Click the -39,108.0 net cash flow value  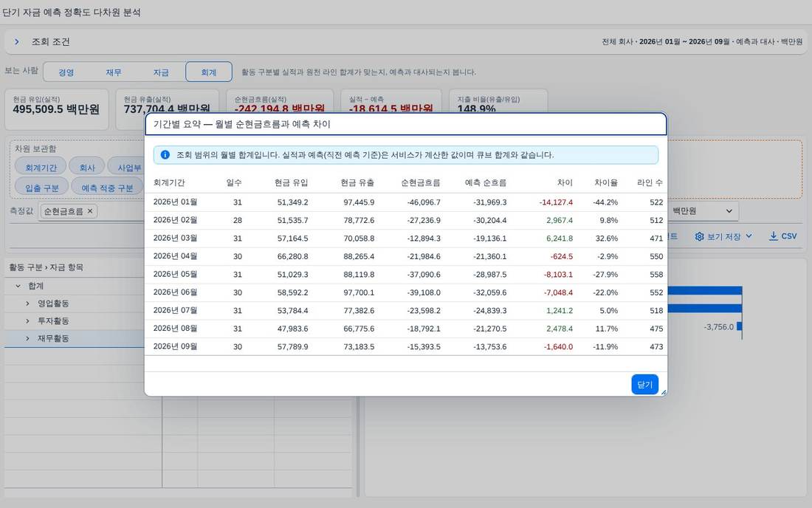424,292
